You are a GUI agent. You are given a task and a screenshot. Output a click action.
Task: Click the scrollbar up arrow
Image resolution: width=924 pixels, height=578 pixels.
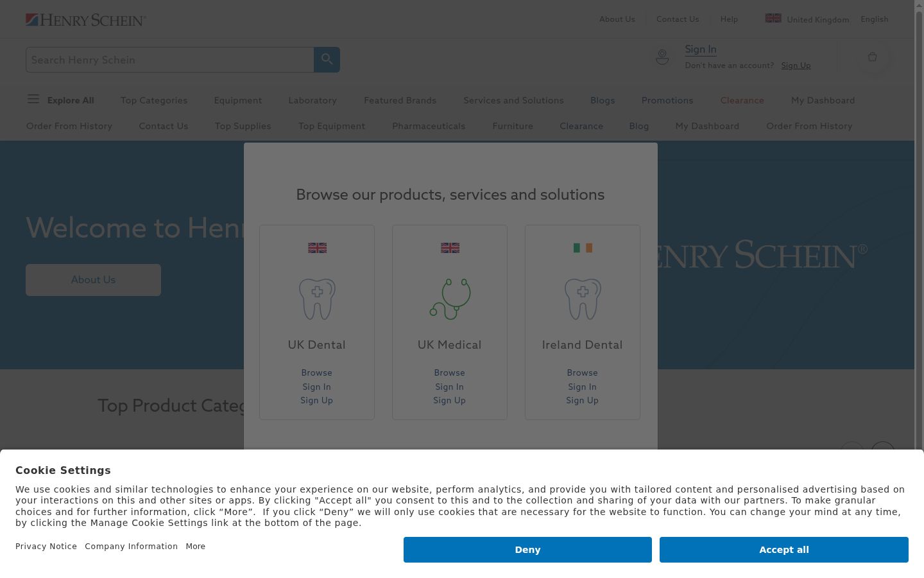pyautogui.click(x=919, y=5)
